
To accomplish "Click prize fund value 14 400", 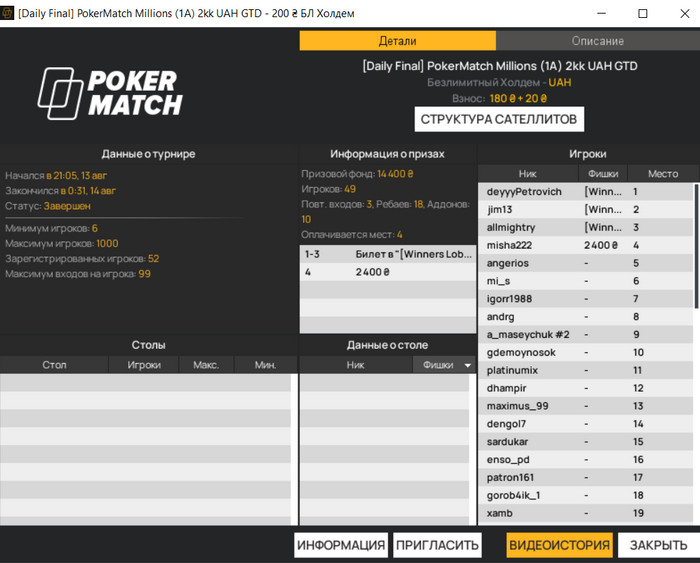I will pyautogui.click(x=395, y=174).
